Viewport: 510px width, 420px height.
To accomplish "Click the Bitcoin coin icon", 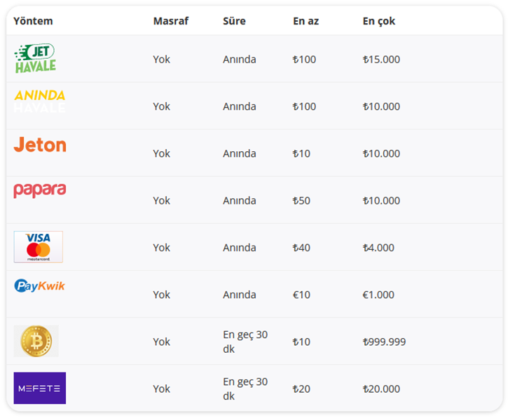I will [x=36, y=341].
